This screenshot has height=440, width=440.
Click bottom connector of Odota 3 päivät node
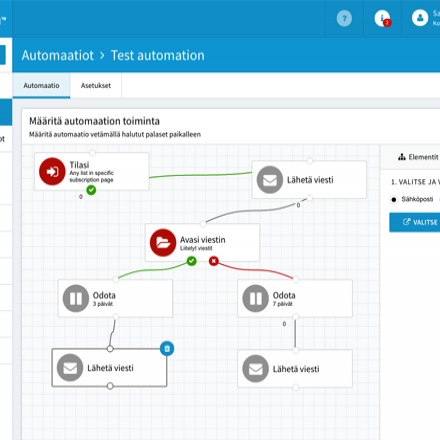(x=116, y=316)
